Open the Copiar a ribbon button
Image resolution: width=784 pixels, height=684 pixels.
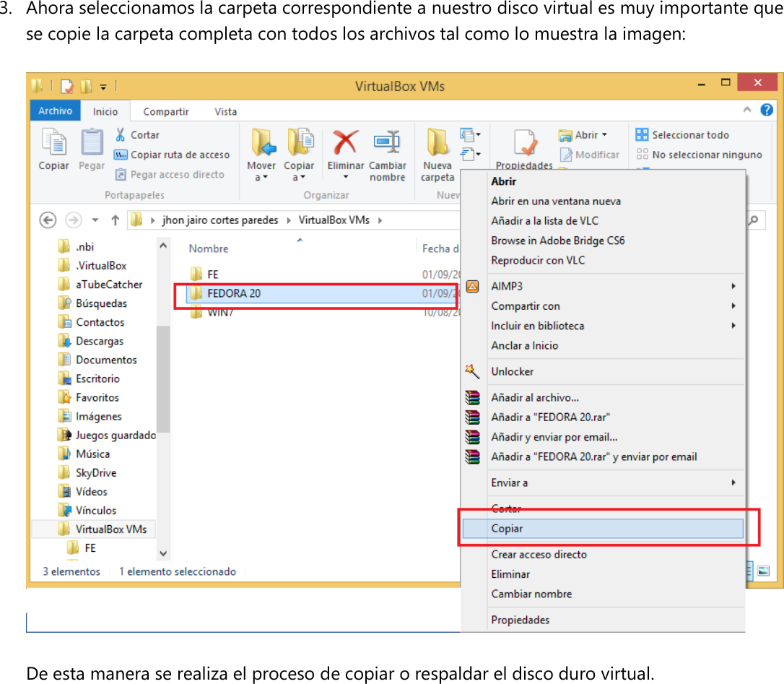(299, 155)
